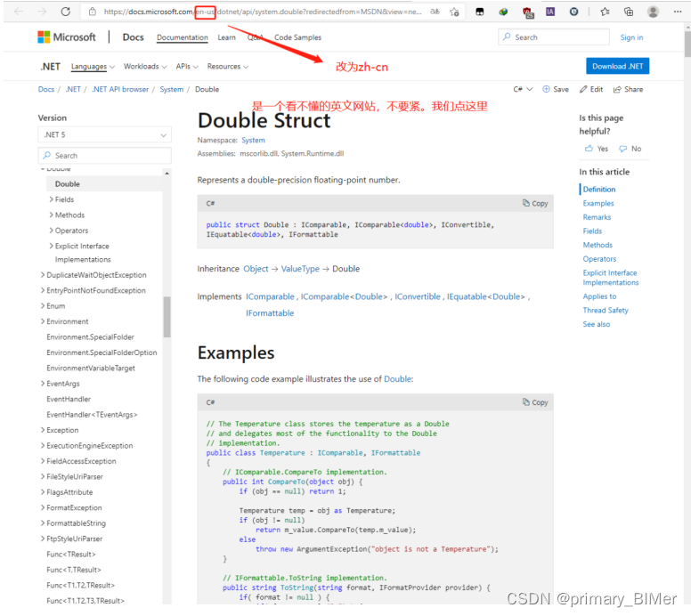The width and height of the screenshot is (691, 616).
Task: Click the browser address bar URL
Action: 263,12
